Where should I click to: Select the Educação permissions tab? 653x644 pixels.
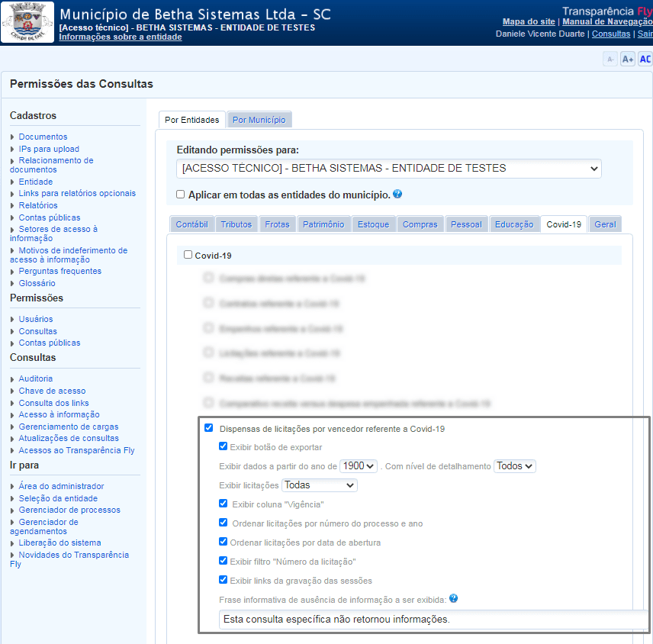pos(513,224)
